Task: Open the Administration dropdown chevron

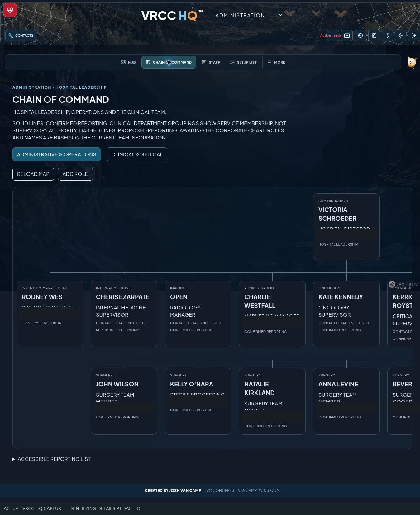Action: pyautogui.click(x=281, y=15)
